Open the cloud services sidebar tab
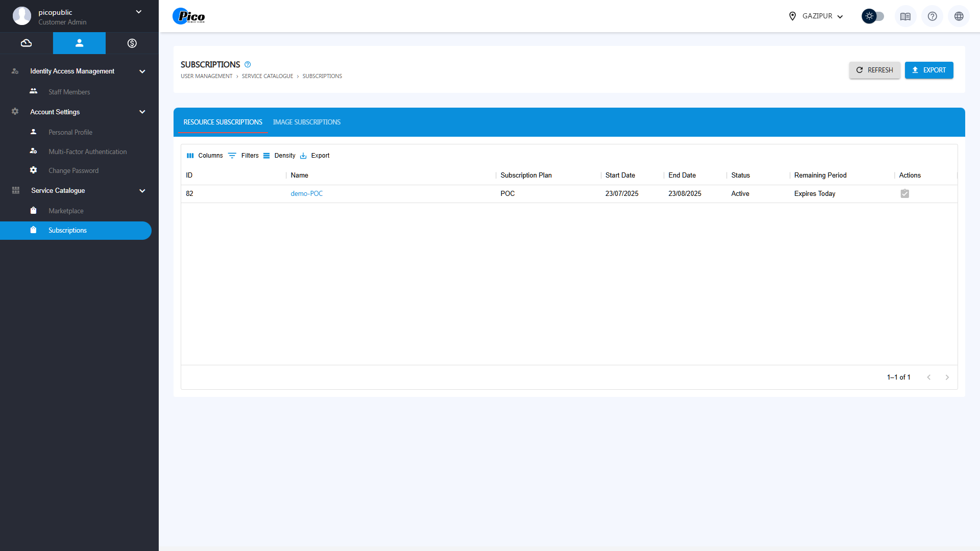The width and height of the screenshot is (980, 551). pos(26,43)
